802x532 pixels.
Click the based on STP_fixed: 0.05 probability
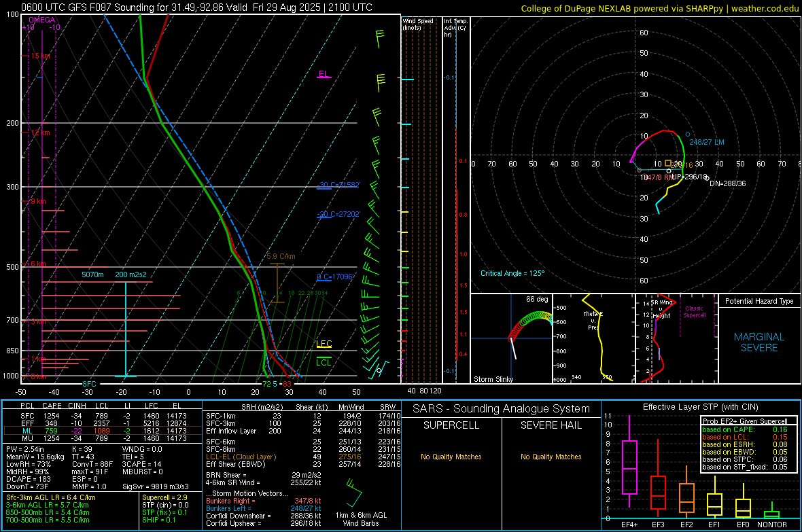coord(745,467)
